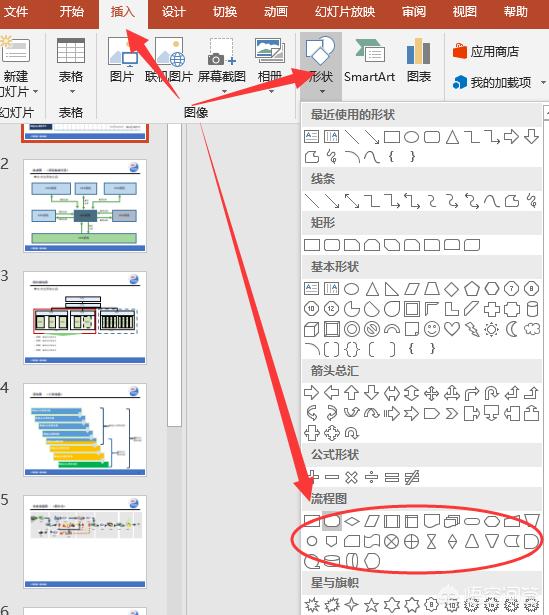
Task: Select slide 4 thumbnail with colored bars
Action: (x=85, y=430)
